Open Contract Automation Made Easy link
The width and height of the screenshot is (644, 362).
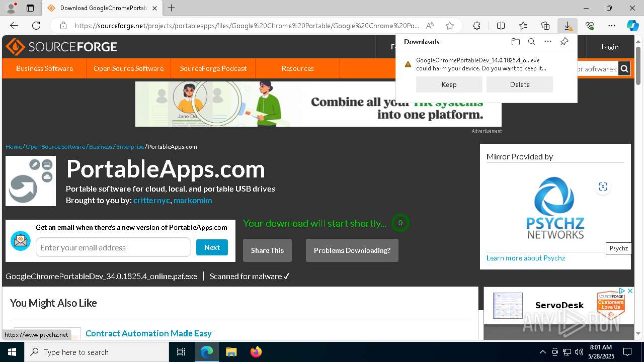148,333
